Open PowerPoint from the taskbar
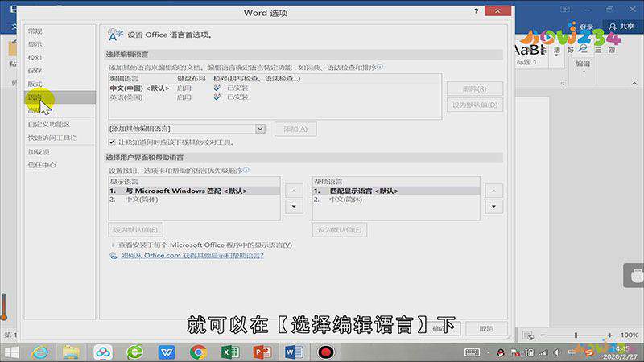Viewport: 644px width, 362px height. (x=262, y=352)
